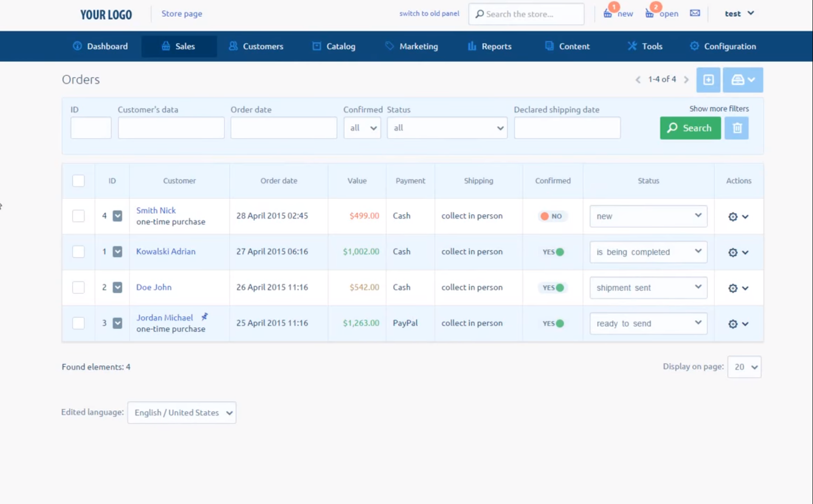The height and width of the screenshot is (504, 813).
Task: Open actions gear for Smith Nick order
Action: [733, 217]
